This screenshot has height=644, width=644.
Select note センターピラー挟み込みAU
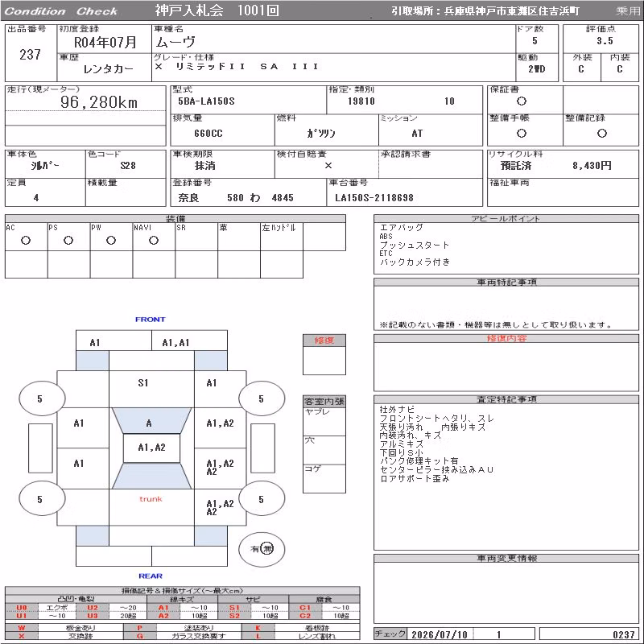click(x=436, y=469)
